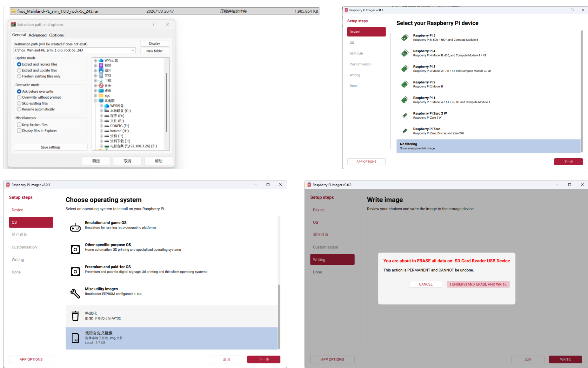The image size is (588, 368).
Task: Select Freshen existing files only radio
Action: [19, 76]
